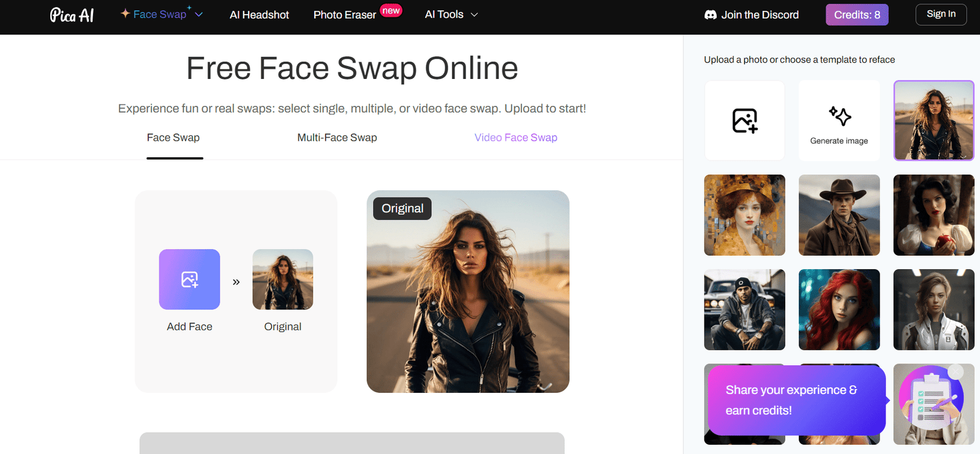Close the share experience popup

(956, 372)
